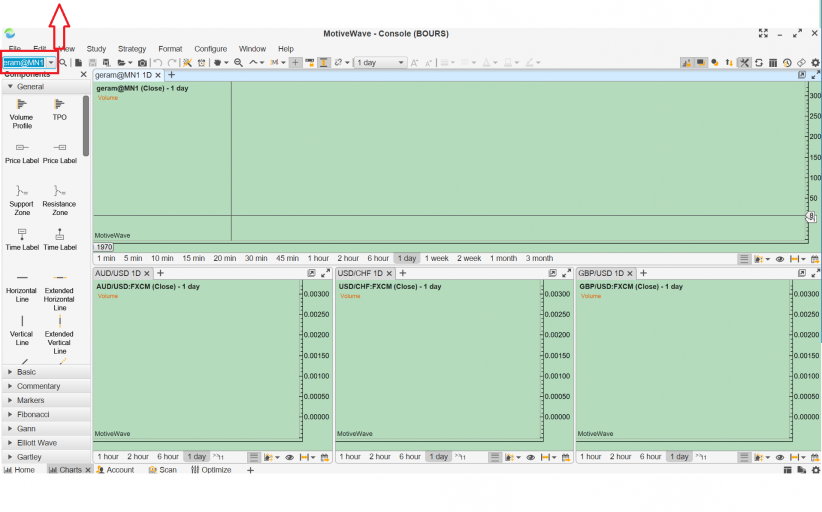
Task: Select the TPO component
Action: click(x=59, y=110)
